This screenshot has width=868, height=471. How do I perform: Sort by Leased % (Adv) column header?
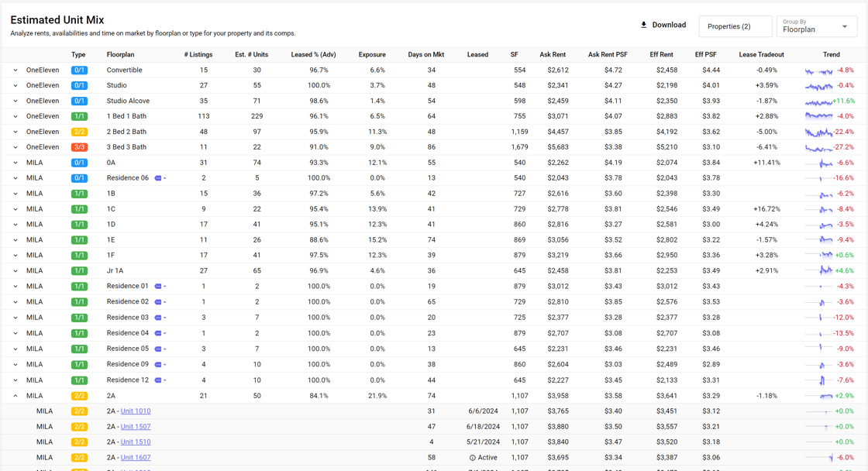point(313,54)
